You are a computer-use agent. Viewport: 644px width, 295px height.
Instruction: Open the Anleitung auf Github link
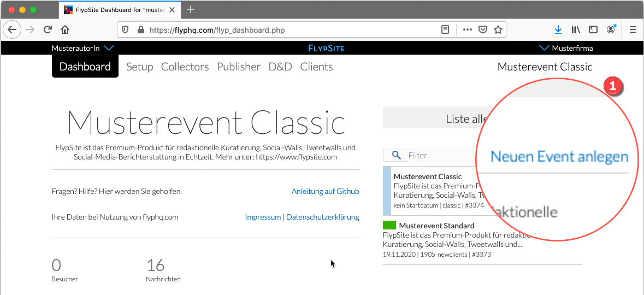[326, 191]
